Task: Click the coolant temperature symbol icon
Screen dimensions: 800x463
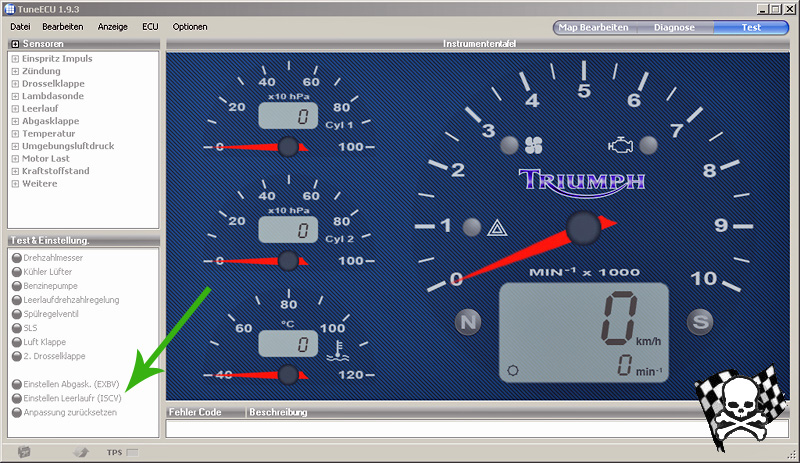Action: [x=337, y=351]
